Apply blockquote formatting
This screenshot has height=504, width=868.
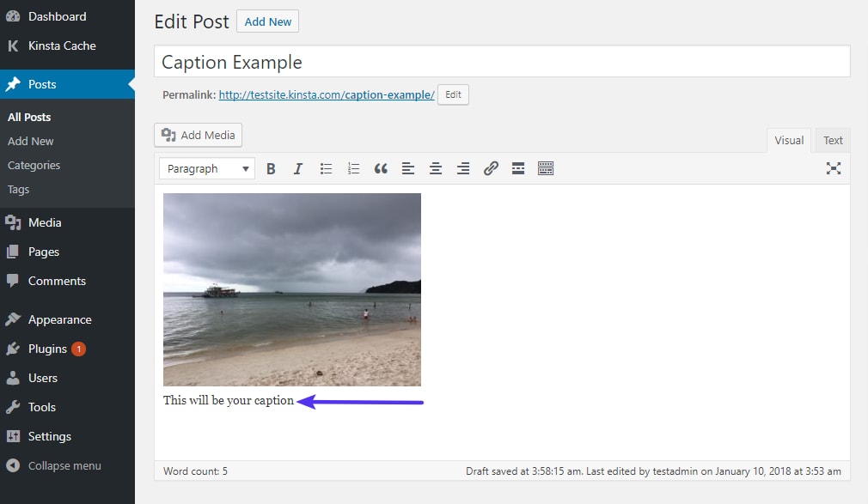click(x=381, y=169)
